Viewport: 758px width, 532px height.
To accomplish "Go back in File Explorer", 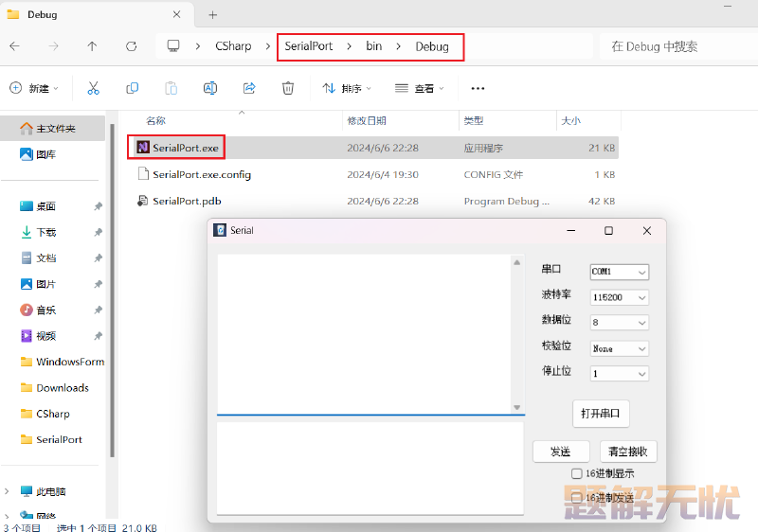I will [14, 46].
